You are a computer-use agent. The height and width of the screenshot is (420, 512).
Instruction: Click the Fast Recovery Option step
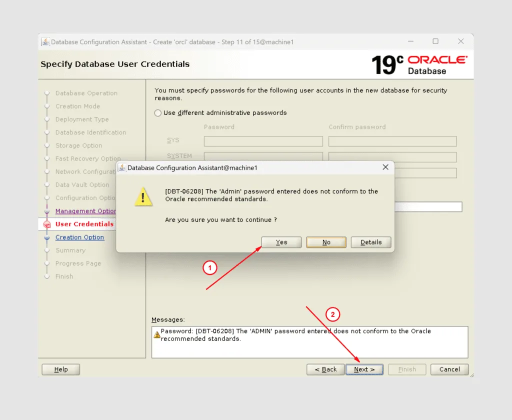coord(88,158)
